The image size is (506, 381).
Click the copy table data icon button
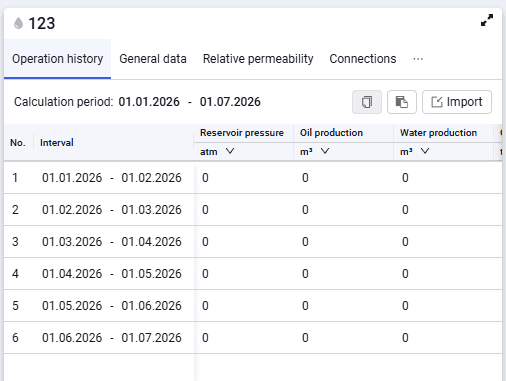(367, 102)
